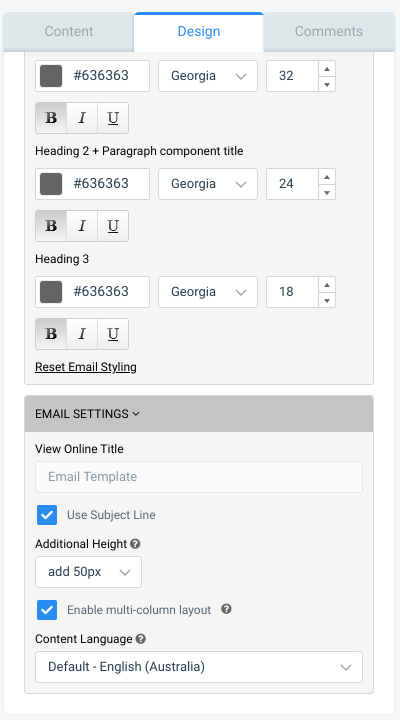400x720 pixels.
Task: Switch to the Comments tab
Action: [329, 32]
